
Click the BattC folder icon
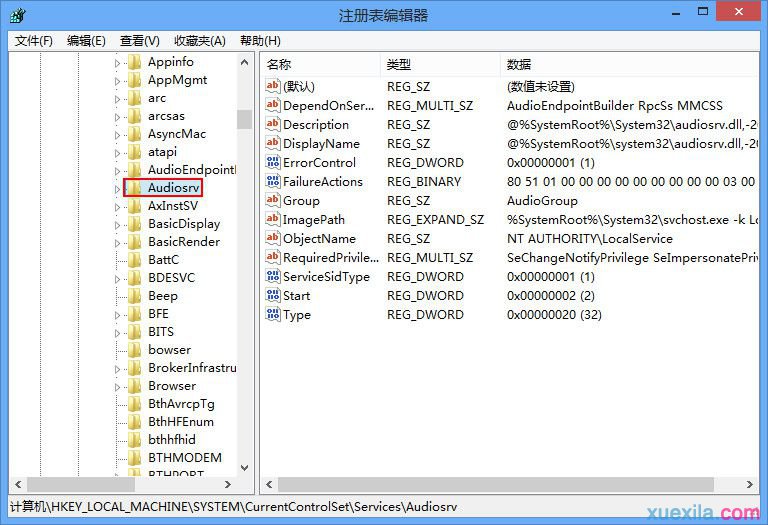click(134, 260)
